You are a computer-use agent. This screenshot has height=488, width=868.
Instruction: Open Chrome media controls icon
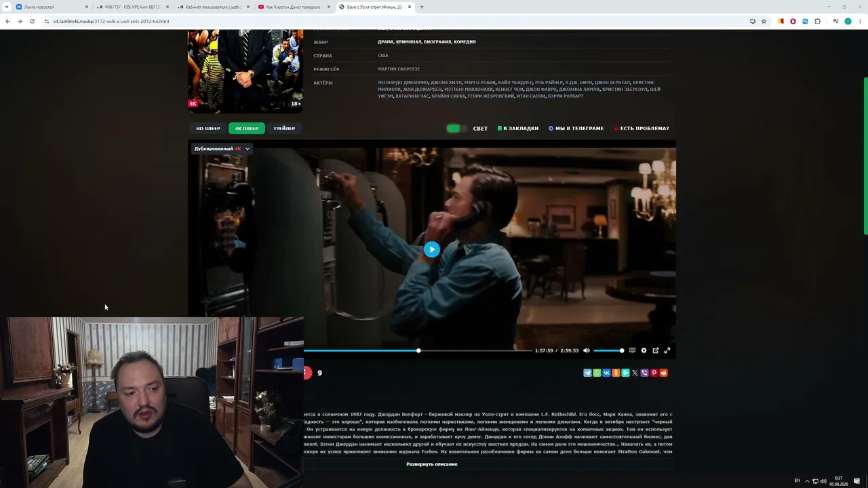tap(835, 21)
